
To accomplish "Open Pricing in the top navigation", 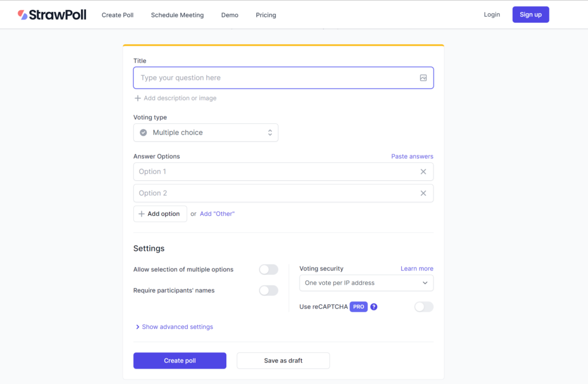I will click(x=266, y=15).
